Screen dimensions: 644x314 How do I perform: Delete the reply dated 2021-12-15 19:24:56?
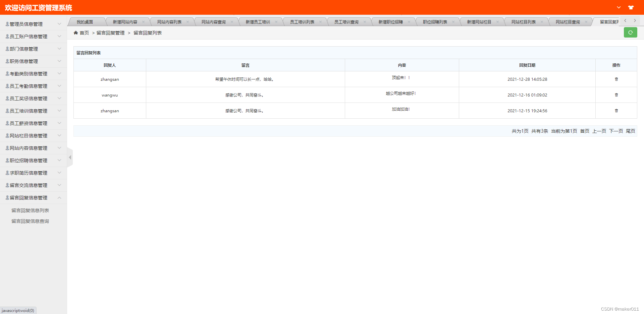(x=616, y=111)
